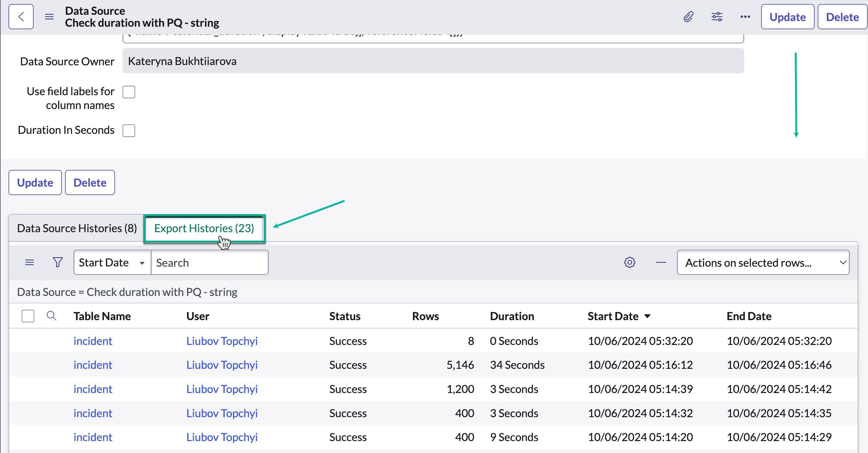Switch to Data Source Histories tab
Viewport: 868px width, 453px height.
pos(77,228)
